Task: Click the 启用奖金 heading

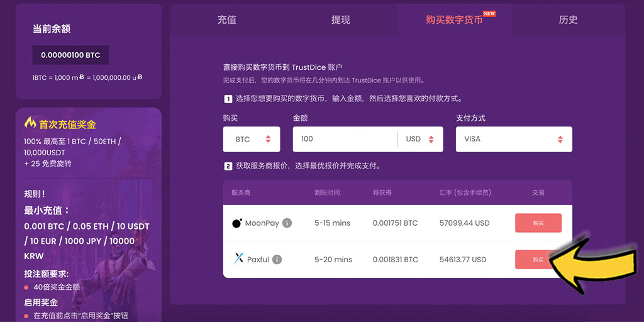Action: pos(41,303)
